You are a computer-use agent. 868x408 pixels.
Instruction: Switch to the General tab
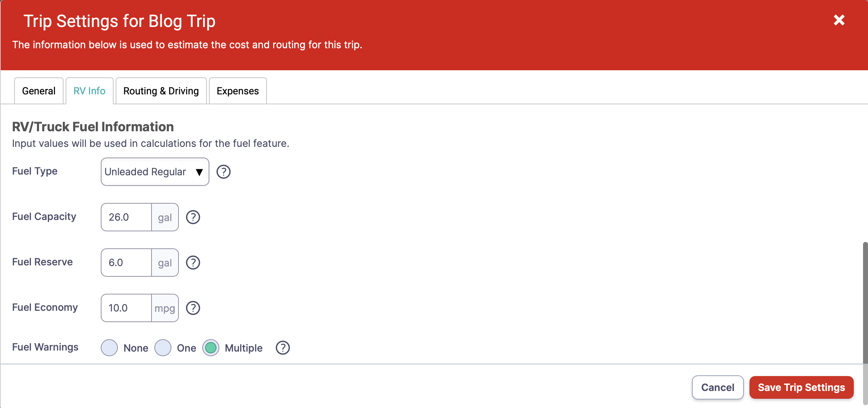coord(39,91)
